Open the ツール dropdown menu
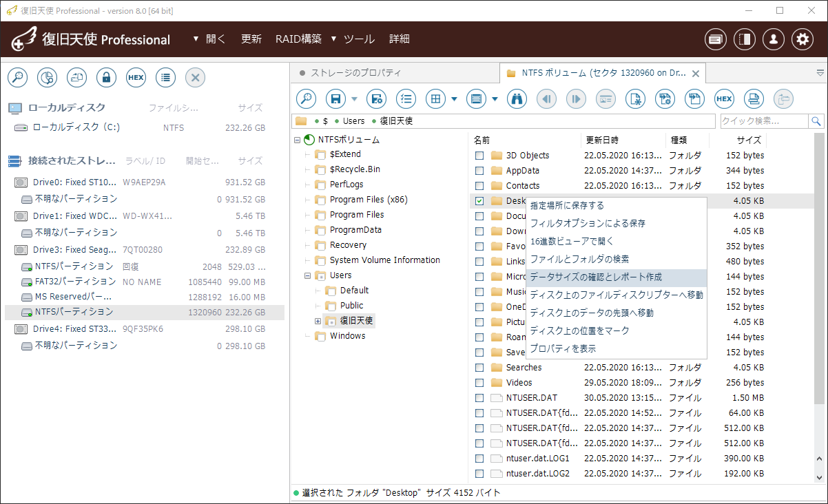The height and width of the screenshot is (504, 828). click(353, 39)
